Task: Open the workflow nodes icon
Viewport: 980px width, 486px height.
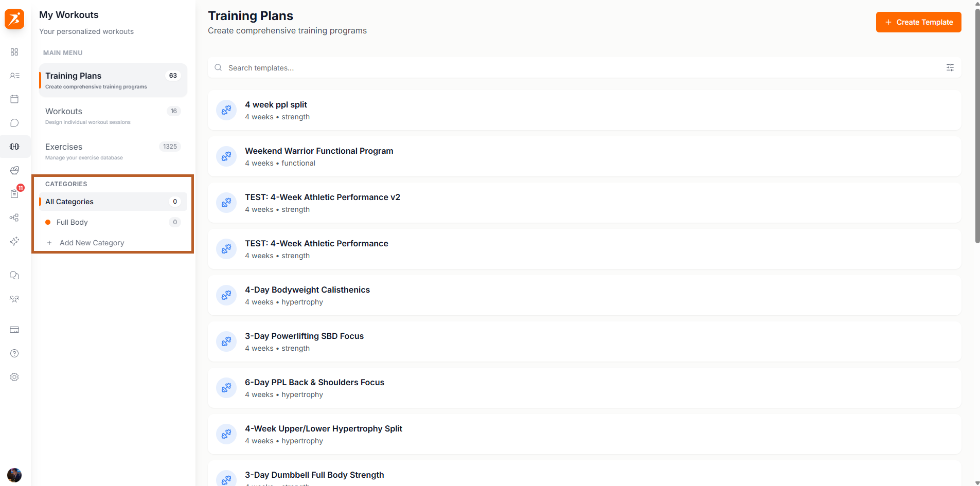Action: point(14,218)
